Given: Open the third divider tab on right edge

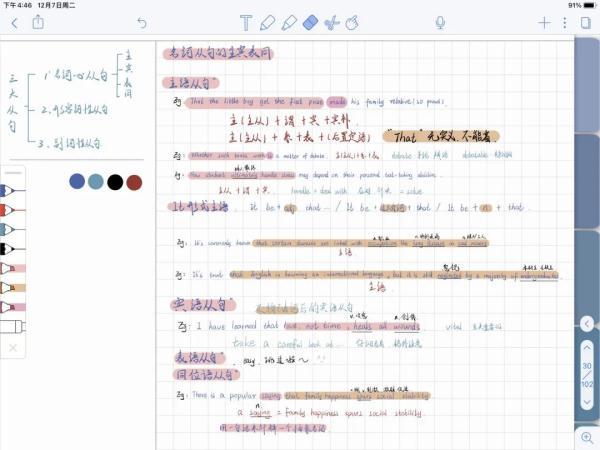Looking at the screenshot, I should tap(588, 277).
